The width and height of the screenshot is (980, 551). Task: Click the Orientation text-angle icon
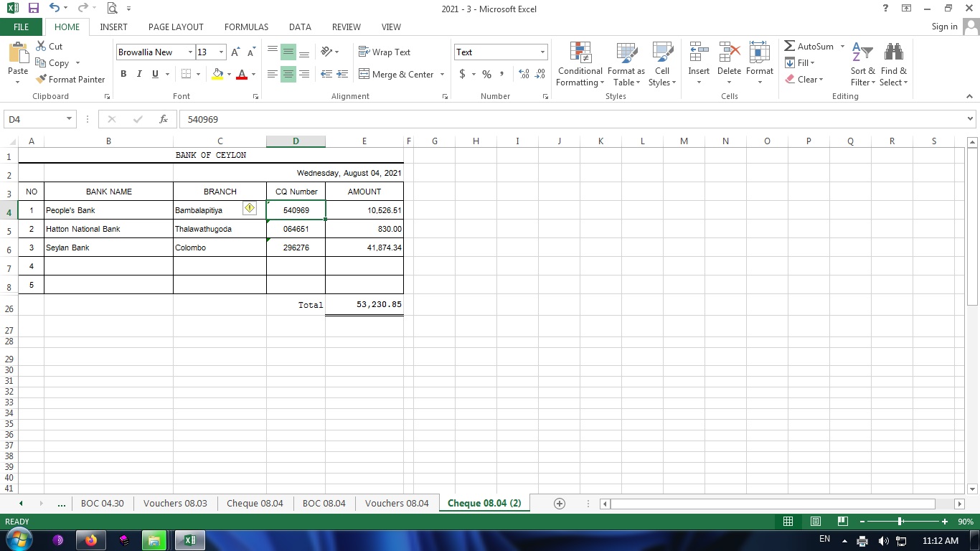tap(326, 52)
